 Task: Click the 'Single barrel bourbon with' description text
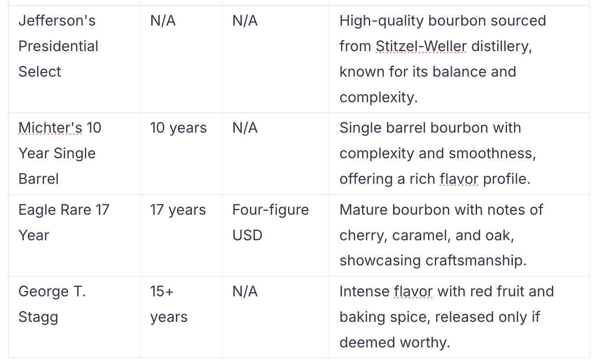click(x=430, y=128)
